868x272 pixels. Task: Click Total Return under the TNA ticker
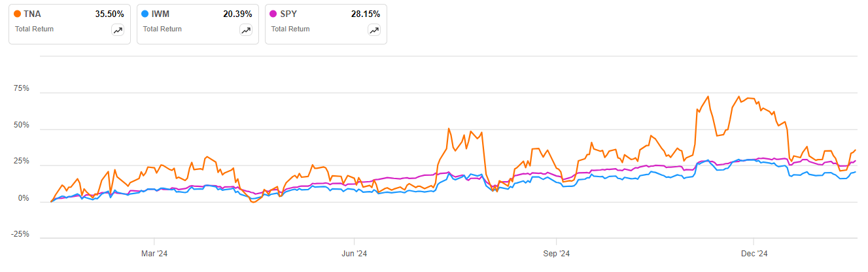pyautogui.click(x=34, y=29)
